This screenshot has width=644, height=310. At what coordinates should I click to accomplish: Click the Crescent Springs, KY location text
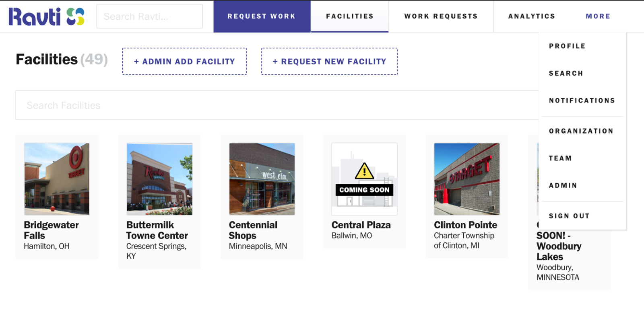[156, 251]
